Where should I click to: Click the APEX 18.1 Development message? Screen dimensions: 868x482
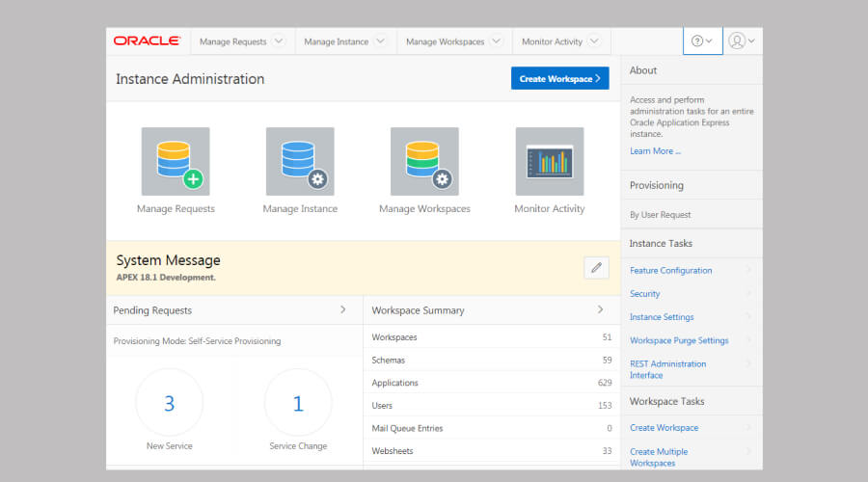[x=166, y=278]
